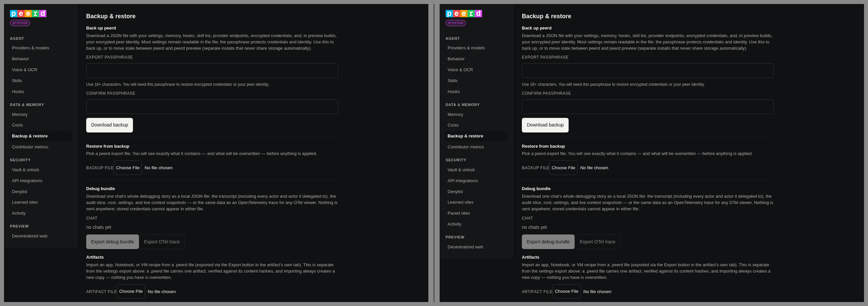Open Costs in right window

(x=476, y=125)
